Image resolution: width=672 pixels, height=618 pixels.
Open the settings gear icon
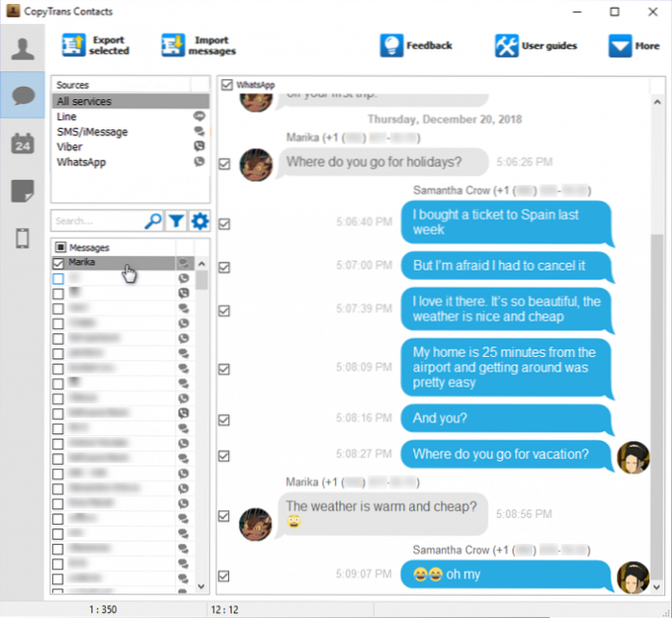click(199, 221)
